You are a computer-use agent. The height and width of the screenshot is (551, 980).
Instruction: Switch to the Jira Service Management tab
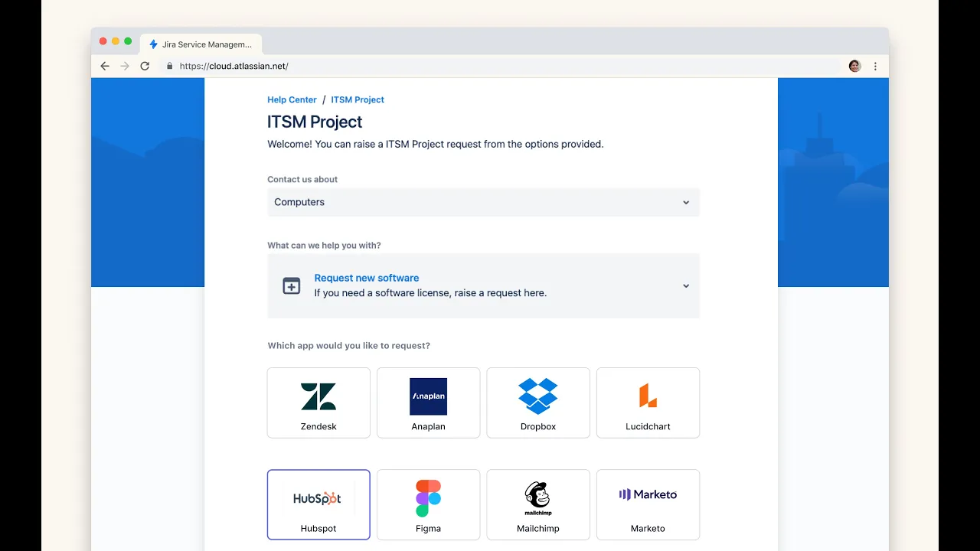[201, 44]
